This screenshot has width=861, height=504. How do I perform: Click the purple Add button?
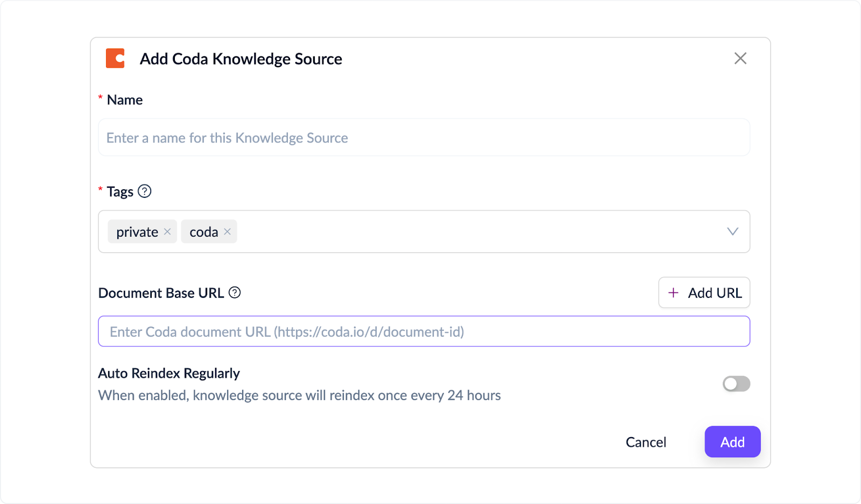click(x=732, y=442)
